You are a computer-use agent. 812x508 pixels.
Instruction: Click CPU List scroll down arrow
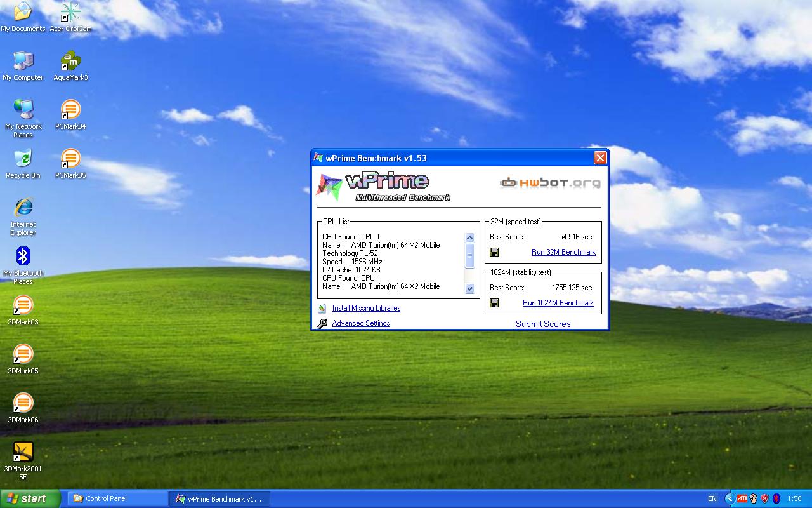(470, 288)
